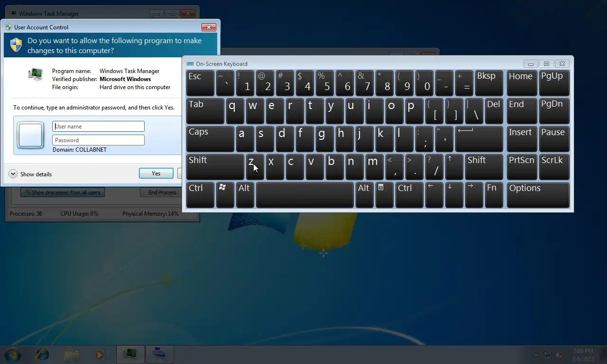
Task: Click Yes in User Account Control
Action: click(x=156, y=173)
